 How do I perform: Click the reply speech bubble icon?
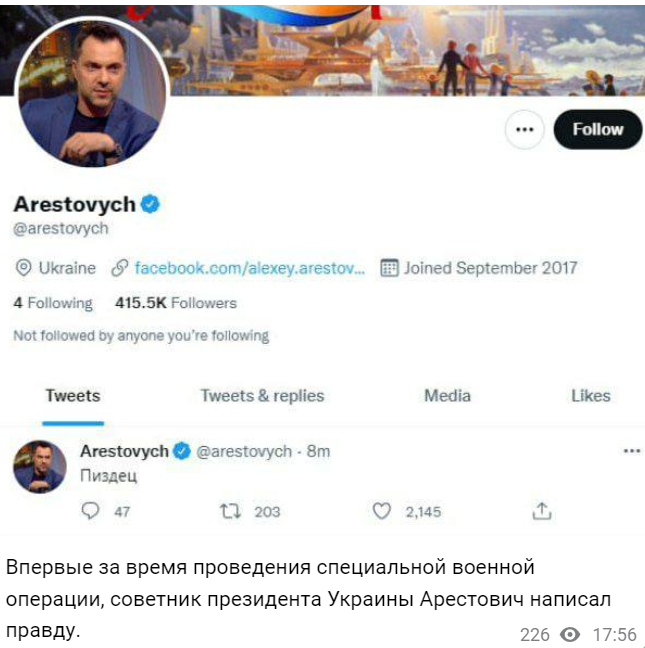[x=90, y=511]
